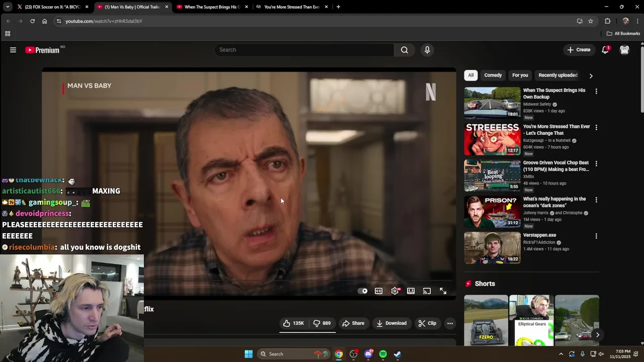This screenshot has height=362, width=644.
Task: Show more filter chips with right arrow
Action: pyautogui.click(x=591, y=75)
